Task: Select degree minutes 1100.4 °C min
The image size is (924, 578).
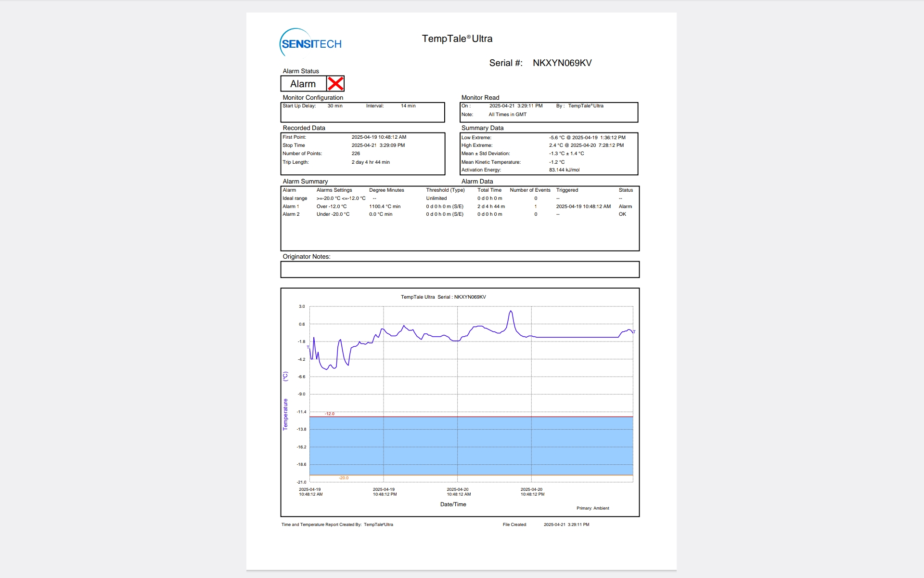Action: 385,207
